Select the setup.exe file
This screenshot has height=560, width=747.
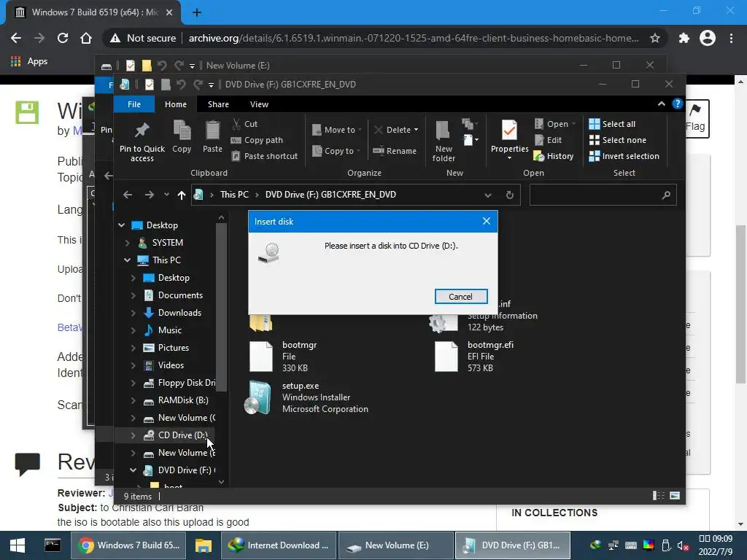pyautogui.click(x=307, y=397)
